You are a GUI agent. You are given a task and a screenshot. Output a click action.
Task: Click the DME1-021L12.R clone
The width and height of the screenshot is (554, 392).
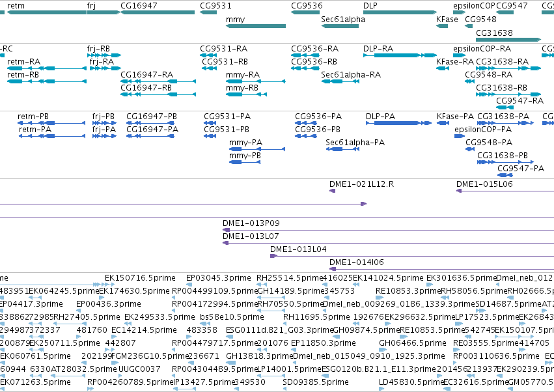click(x=332, y=191)
